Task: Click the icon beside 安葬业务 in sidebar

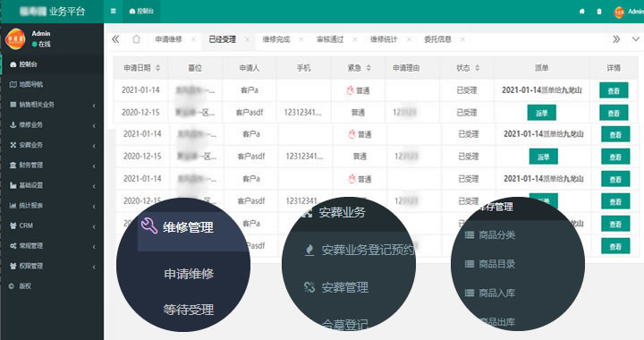Action: (13, 145)
